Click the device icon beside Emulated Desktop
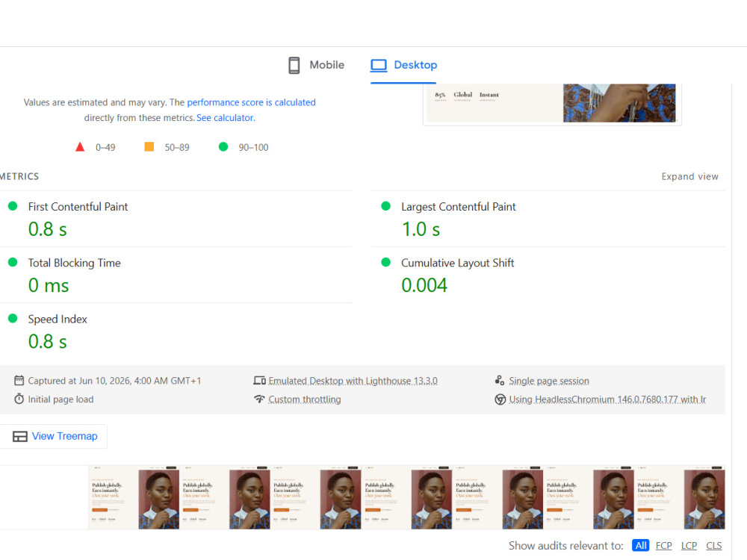The image size is (747, 560). [260, 381]
